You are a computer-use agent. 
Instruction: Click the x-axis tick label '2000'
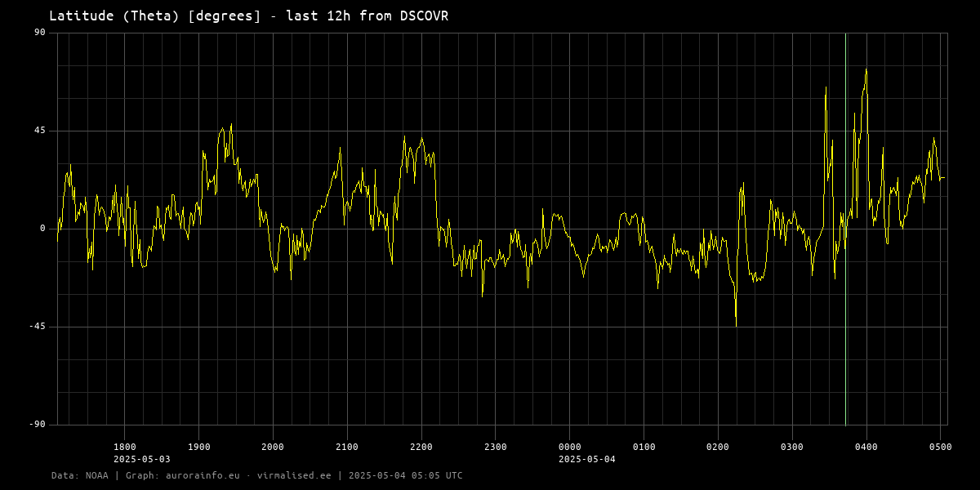[x=273, y=447]
